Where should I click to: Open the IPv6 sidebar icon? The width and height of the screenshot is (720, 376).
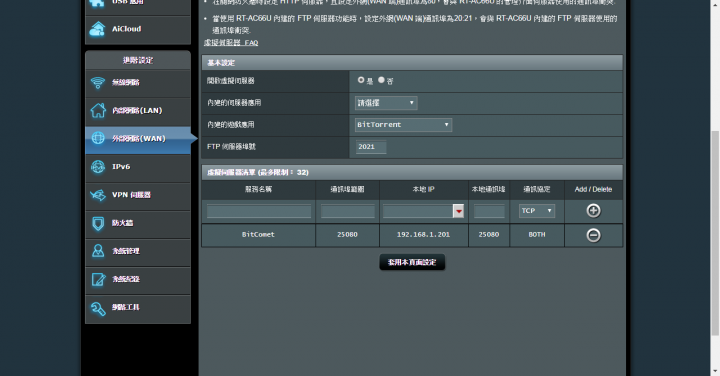click(x=98, y=167)
